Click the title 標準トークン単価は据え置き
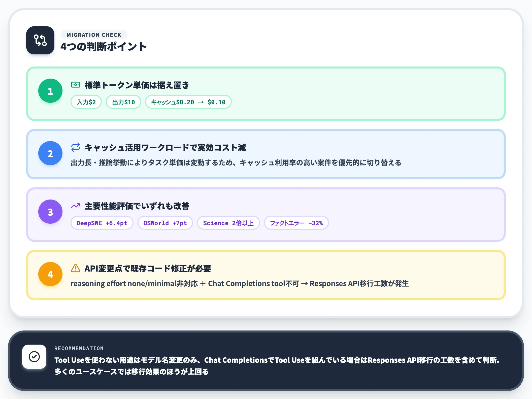This screenshot has height=399, width=532. click(x=137, y=85)
